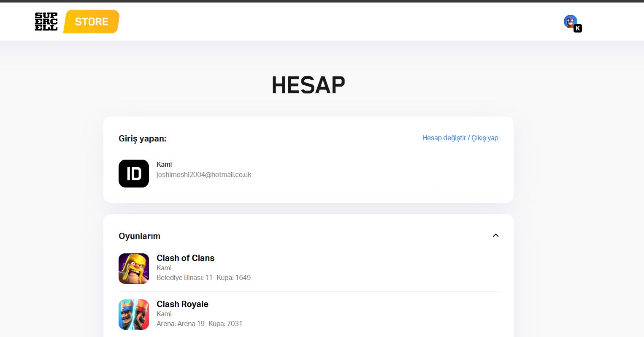Click the Giriş yapan: label
The height and width of the screenshot is (337, 644).
click(x=142, y=139)
